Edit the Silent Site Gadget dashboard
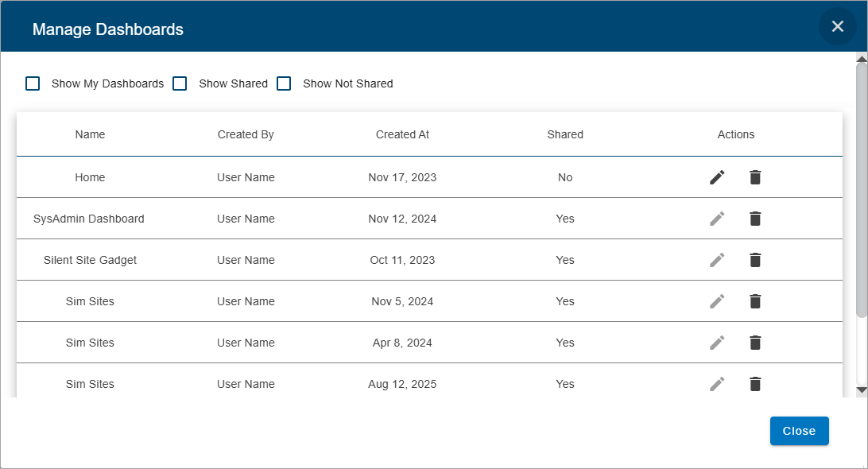This screenshot has width=868, height=469. [x=717, y=260]
